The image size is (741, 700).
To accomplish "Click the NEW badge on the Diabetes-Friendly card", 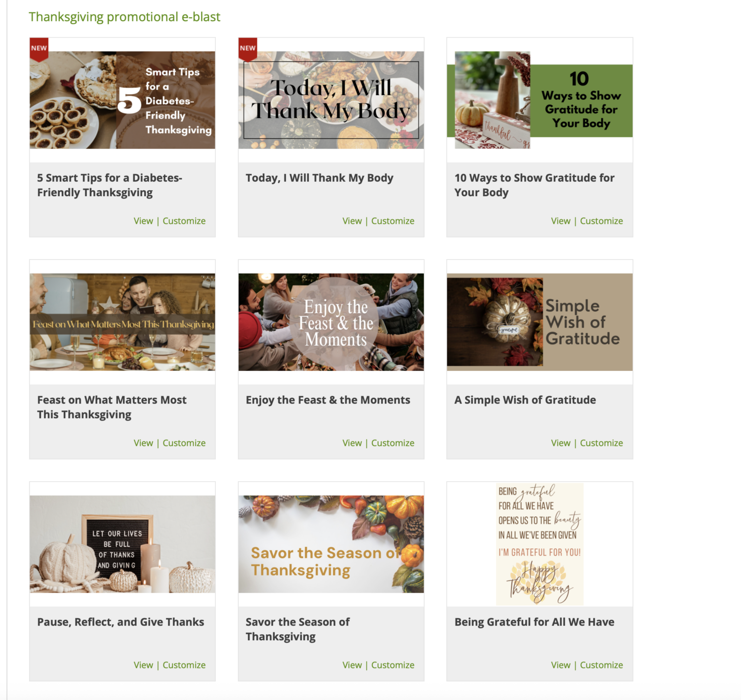I will [39, 49].
